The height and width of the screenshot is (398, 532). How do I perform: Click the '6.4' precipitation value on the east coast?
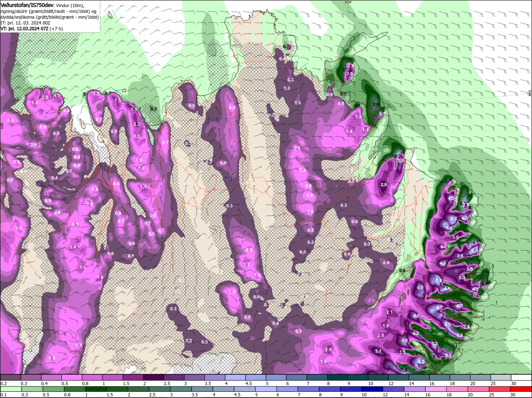(x=475, y=251)
